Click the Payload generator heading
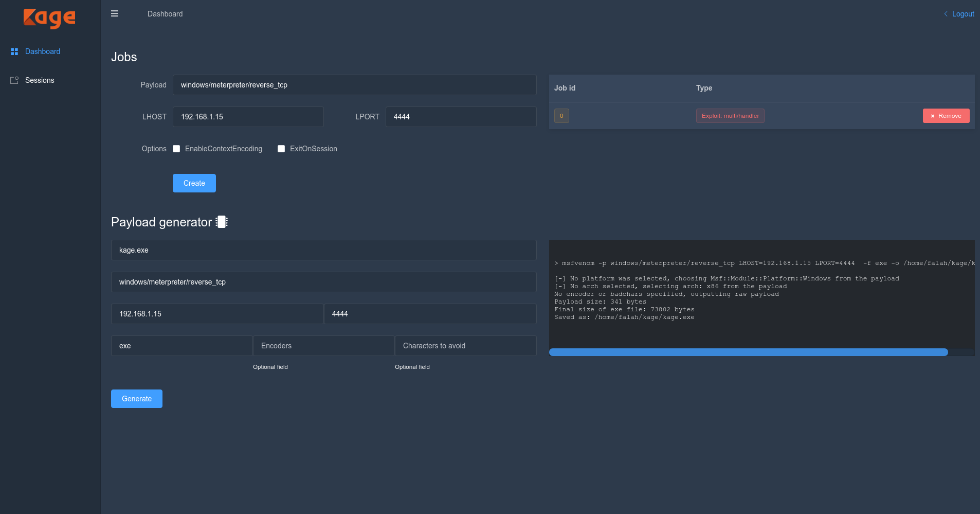This screenshot has width=980, height=514. (161, 222)
